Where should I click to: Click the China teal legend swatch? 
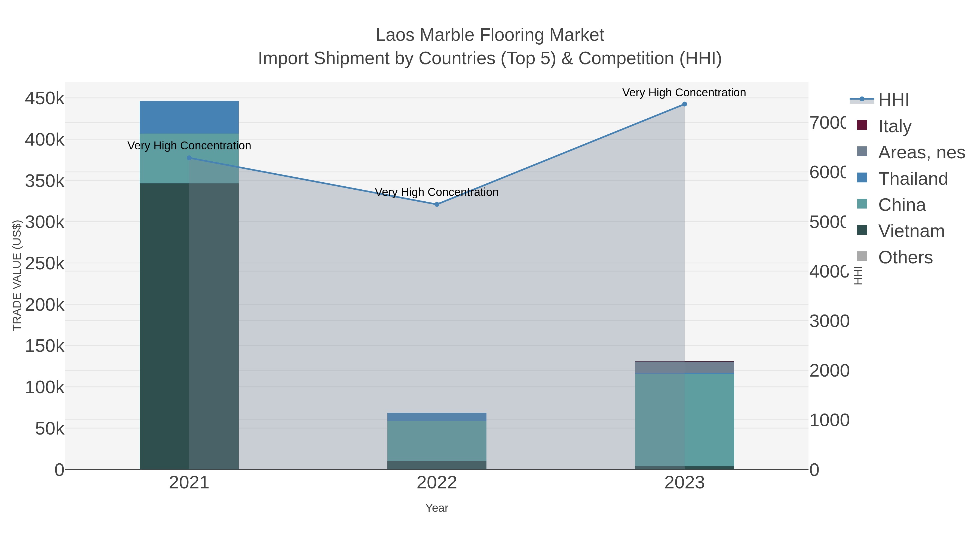(x=862, y=204)
